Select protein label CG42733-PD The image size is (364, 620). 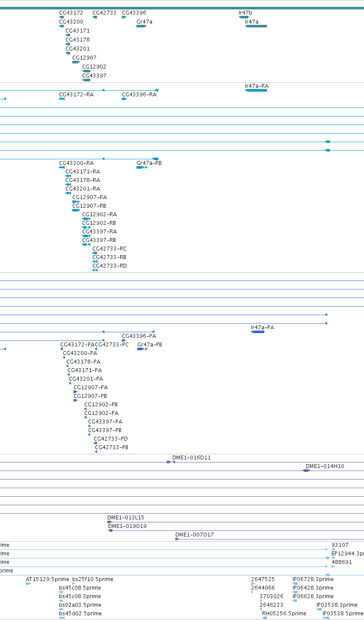pyautogui.click(x=111, y=439)
